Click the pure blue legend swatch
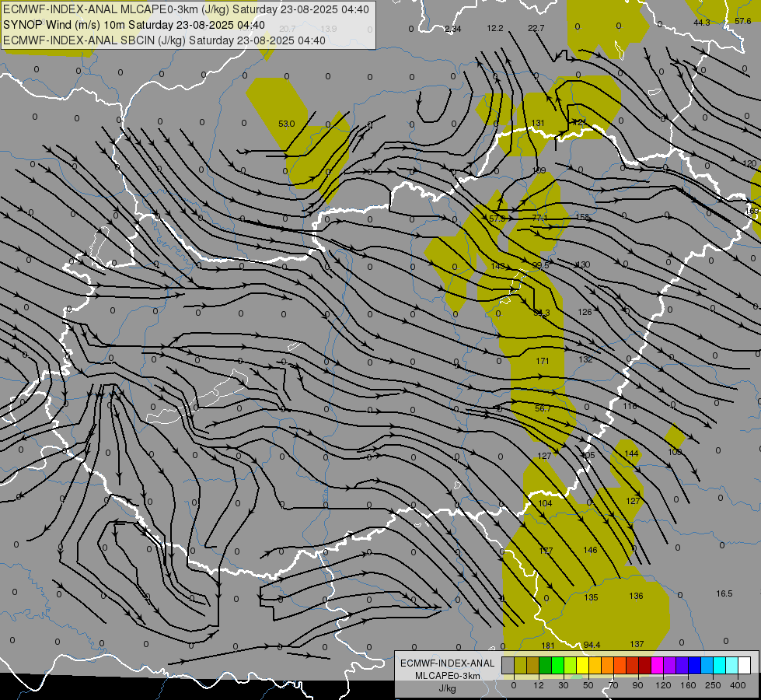 click(694, 665)
